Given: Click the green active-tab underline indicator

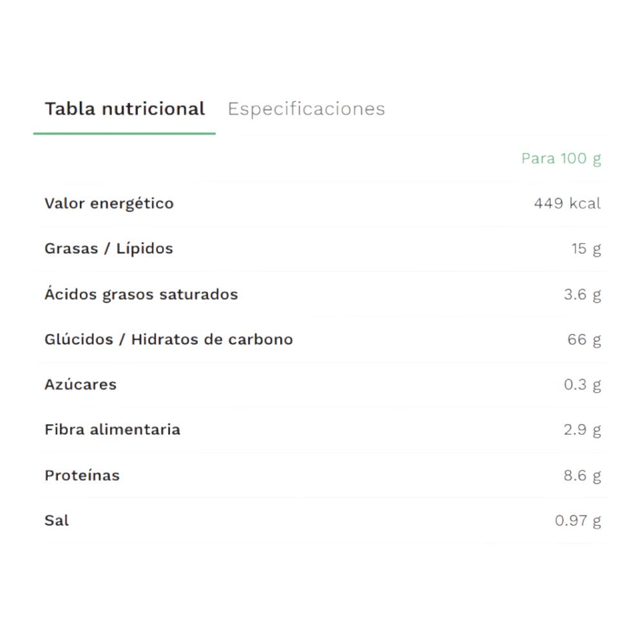Looking at the screenshot, I should coord(124,133).
